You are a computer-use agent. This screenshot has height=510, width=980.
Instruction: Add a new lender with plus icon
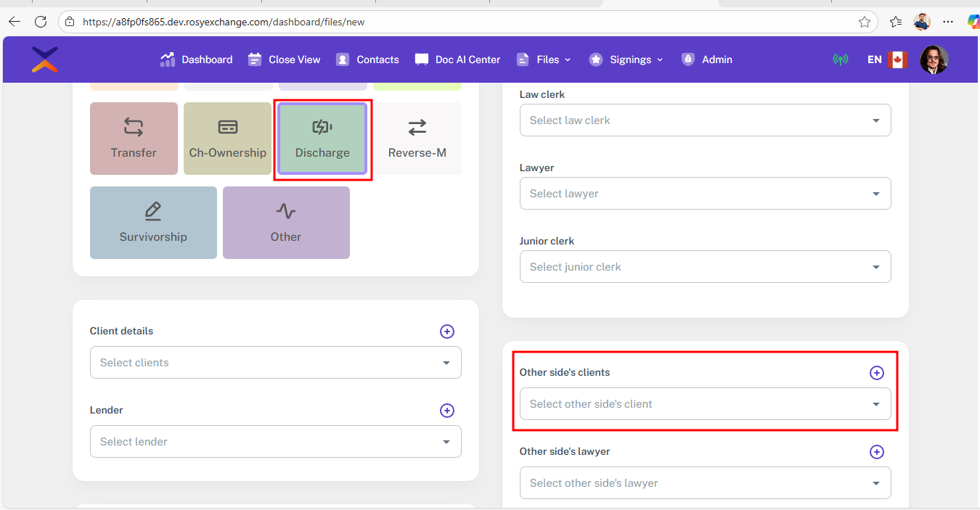click(447, 411)
